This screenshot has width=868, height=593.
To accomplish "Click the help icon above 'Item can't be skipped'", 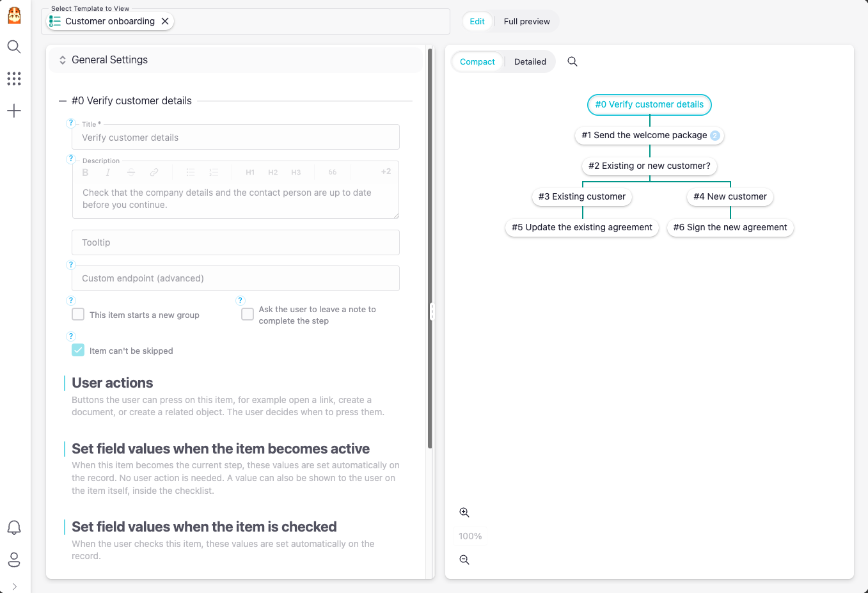I will tap(71, 336).
